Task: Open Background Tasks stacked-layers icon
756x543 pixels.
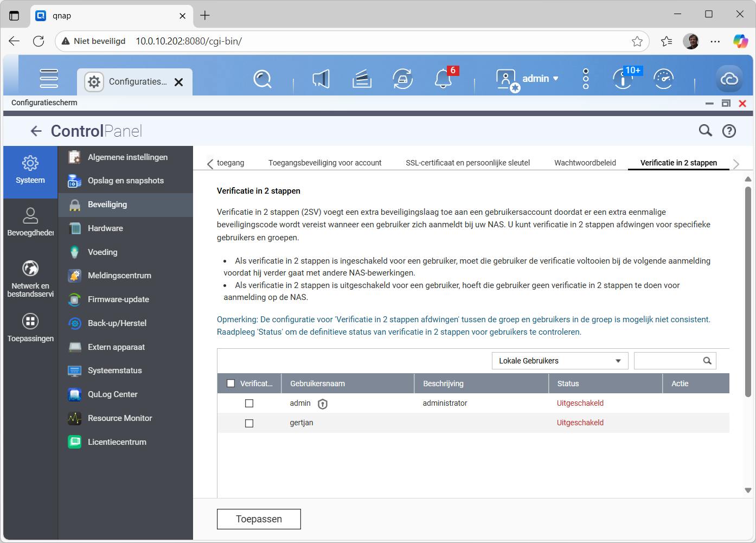Action: 362,79
